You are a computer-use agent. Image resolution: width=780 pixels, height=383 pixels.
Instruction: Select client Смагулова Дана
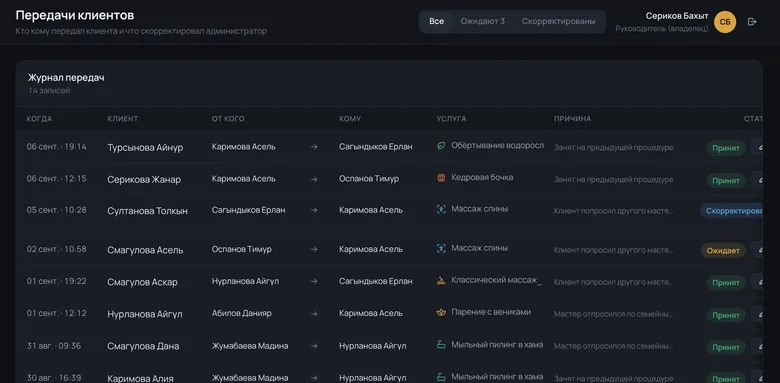[x=143, y=346]
